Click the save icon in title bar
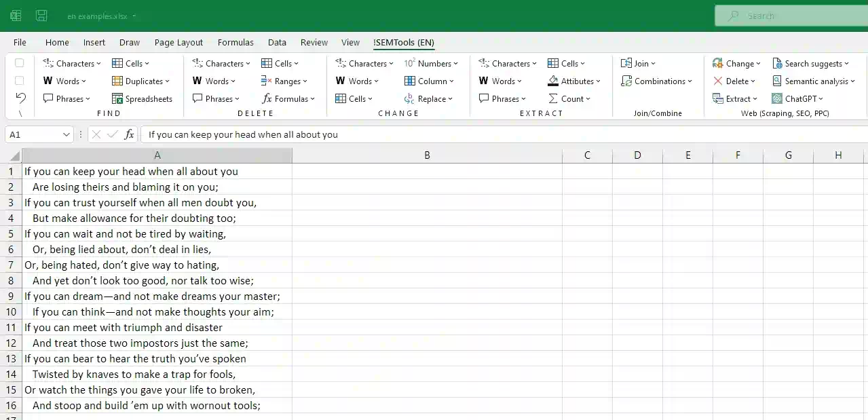This screenshot has height=420, width=868. coord(41,16)
